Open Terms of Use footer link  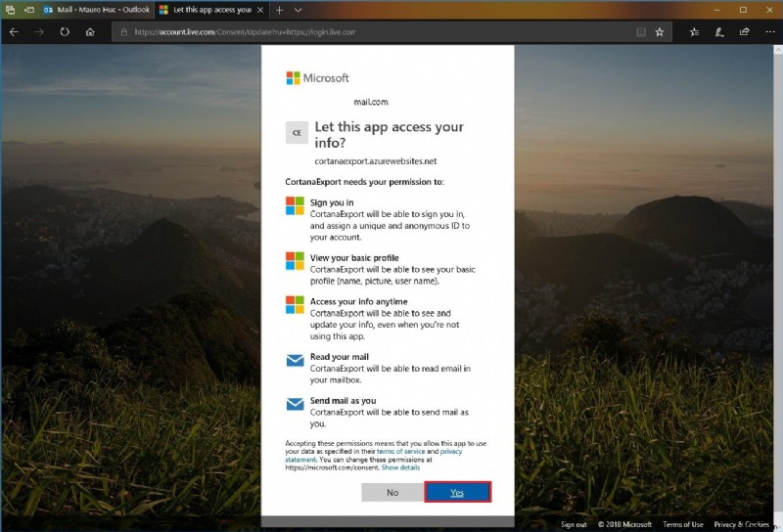click(x=682, y=524)
